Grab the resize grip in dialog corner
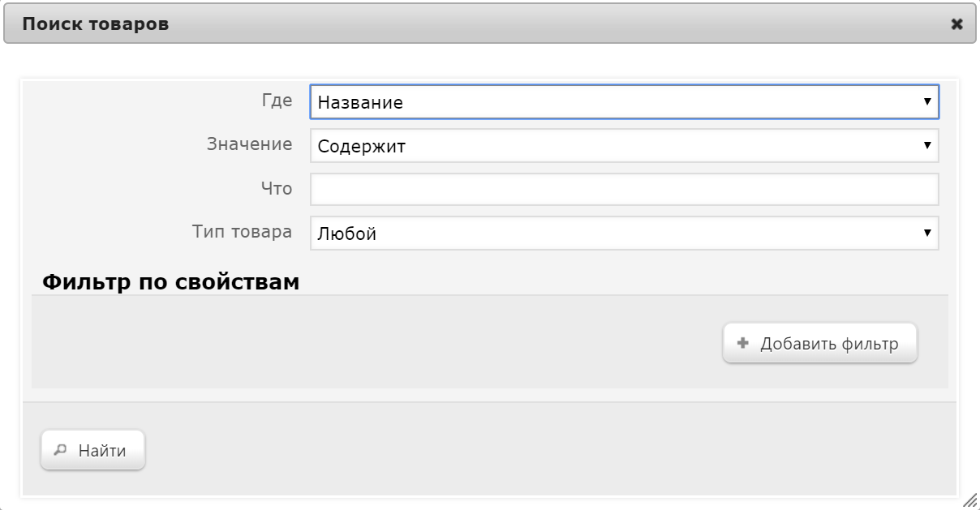980x510 pixels. pos(969,500)
